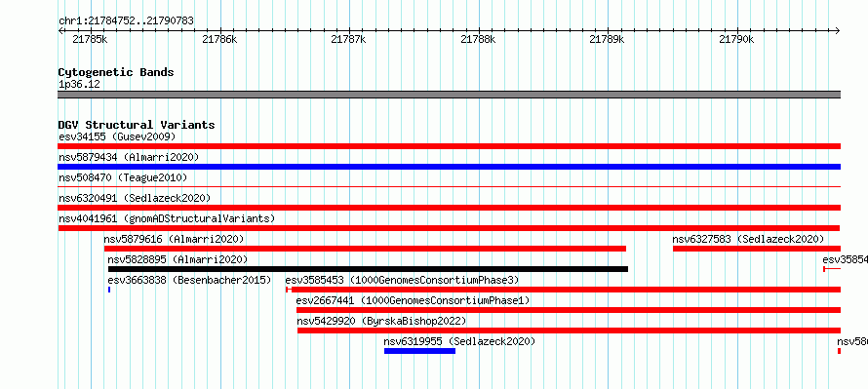The height and width of the screenshot is (389, 868).
Task: Select the small red esv3585 marker at right
Action: click(832, 269)
